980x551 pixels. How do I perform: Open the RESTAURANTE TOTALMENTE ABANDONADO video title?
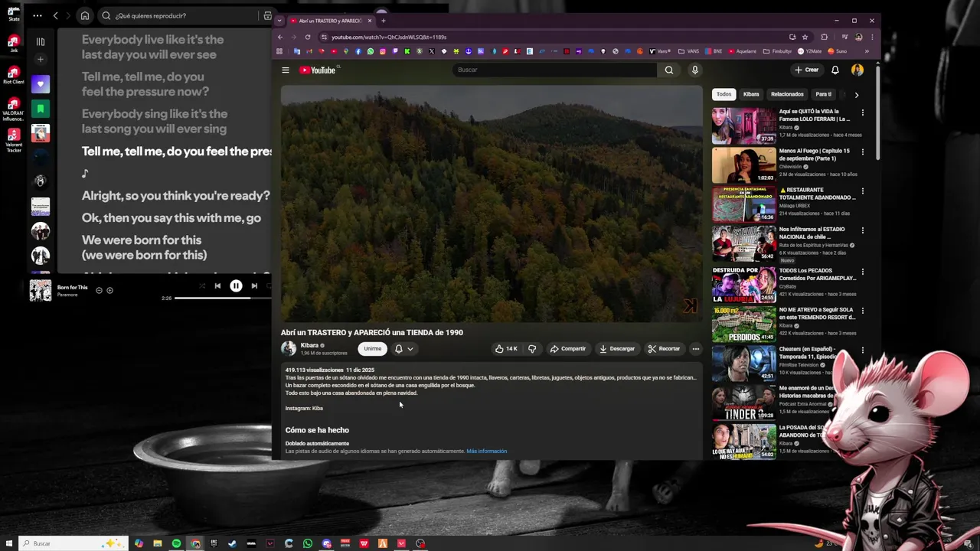[x=817, y=194]
